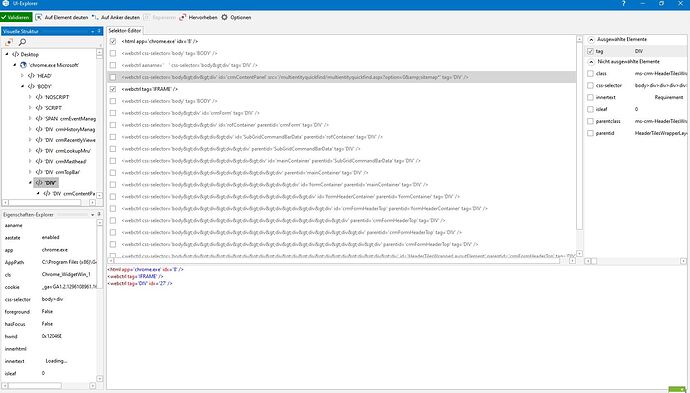The height and width of the screenshot is (393, 690).
Task: Uncheck the tag attribute checkbox
Action: pos(591,51)
